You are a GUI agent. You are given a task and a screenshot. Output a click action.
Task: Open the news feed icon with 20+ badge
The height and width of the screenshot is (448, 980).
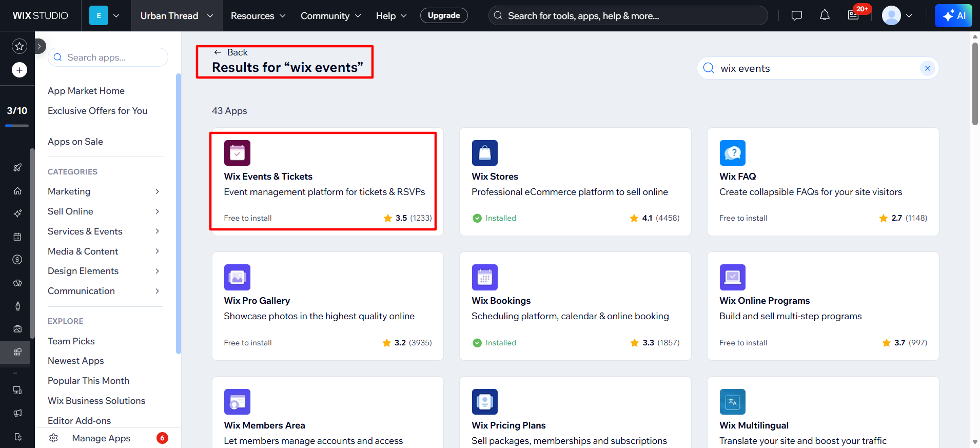(853, 15)
